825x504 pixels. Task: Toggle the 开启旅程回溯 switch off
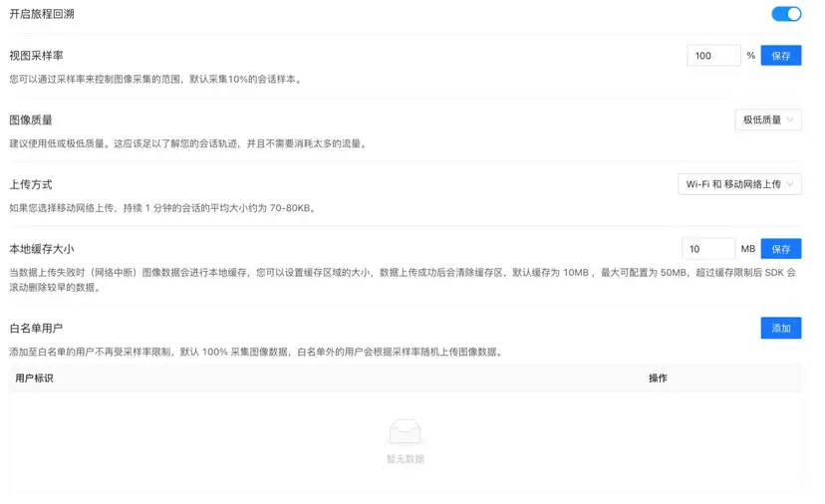(786, 14)
